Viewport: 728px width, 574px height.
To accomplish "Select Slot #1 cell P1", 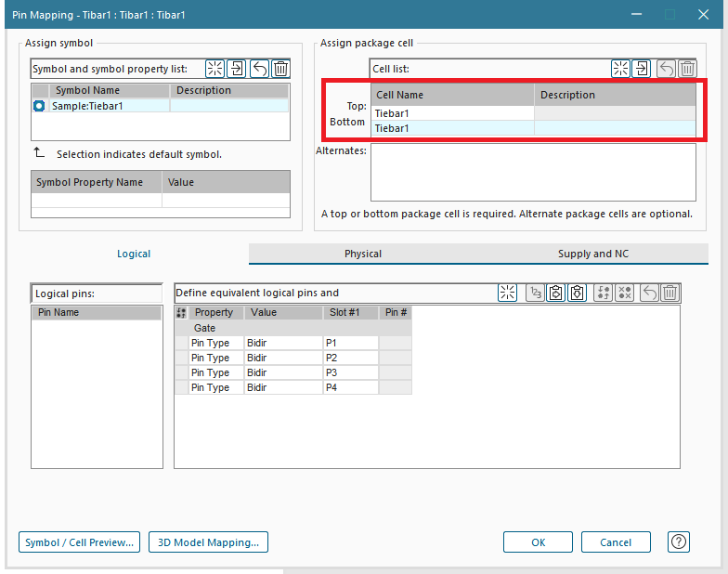I will pos(351,343).
